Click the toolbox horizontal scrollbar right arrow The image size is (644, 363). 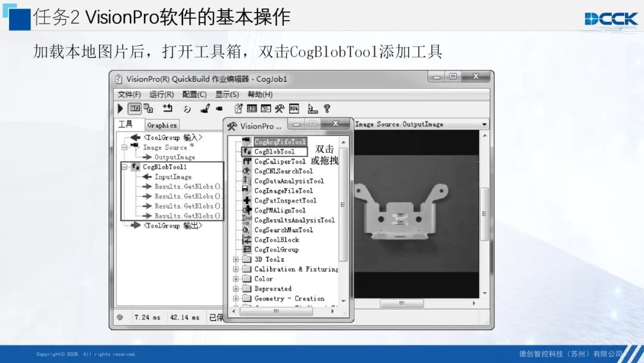click(332, 311)
